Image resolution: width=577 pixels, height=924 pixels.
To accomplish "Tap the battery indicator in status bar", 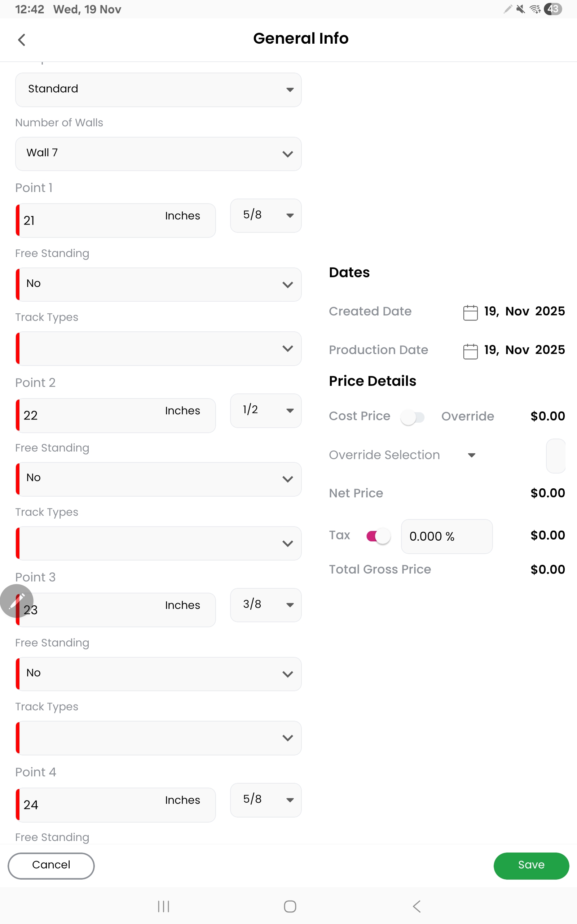I will point(552,9).
